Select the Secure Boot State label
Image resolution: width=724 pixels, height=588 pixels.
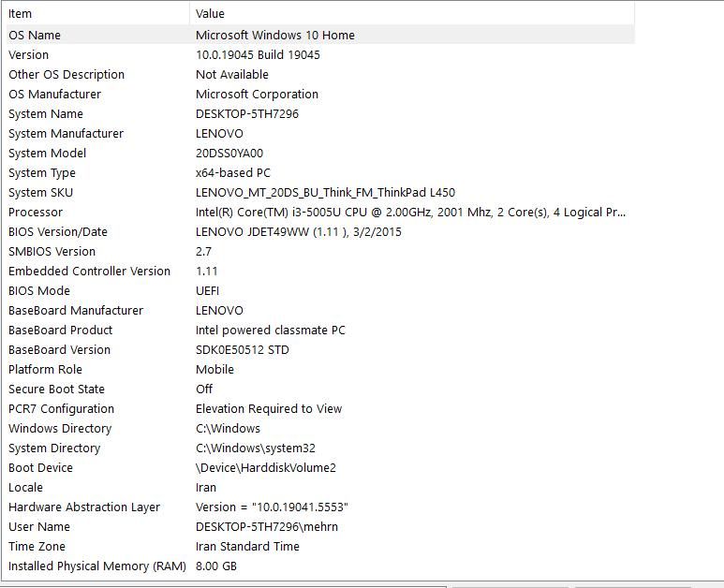(56, 390)
